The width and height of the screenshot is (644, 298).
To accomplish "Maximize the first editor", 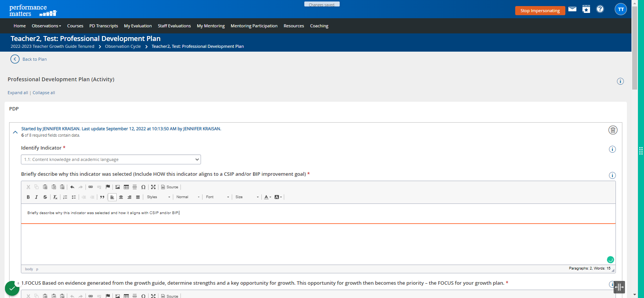I will [153, 187].
